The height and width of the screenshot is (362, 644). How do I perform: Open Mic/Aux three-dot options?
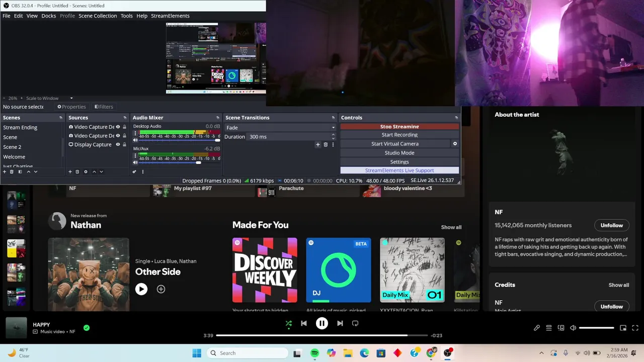click(135, 156)
